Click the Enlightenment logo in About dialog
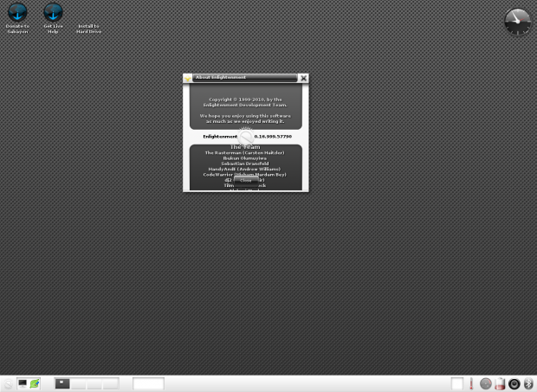 246,137
